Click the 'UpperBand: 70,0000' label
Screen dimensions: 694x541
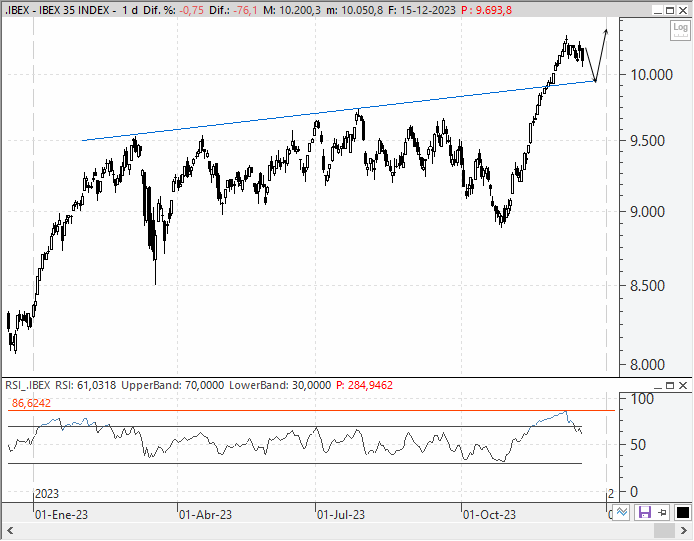173,385
